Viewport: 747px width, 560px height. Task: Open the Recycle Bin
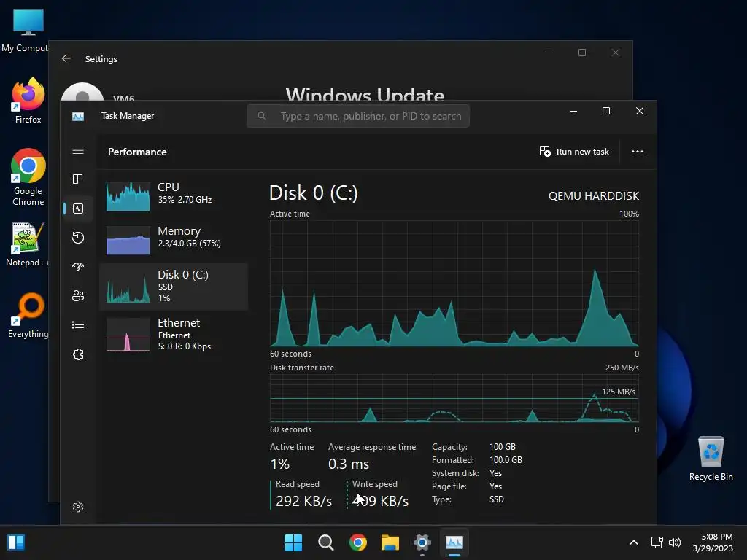(711, 459)
